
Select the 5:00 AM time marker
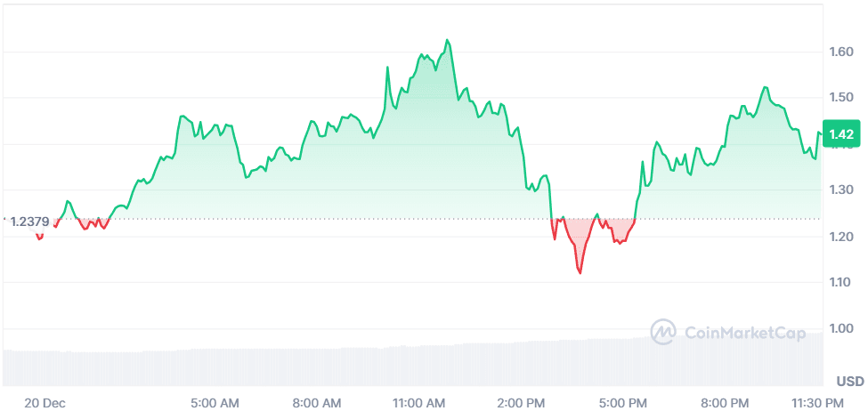pos(215,403)
